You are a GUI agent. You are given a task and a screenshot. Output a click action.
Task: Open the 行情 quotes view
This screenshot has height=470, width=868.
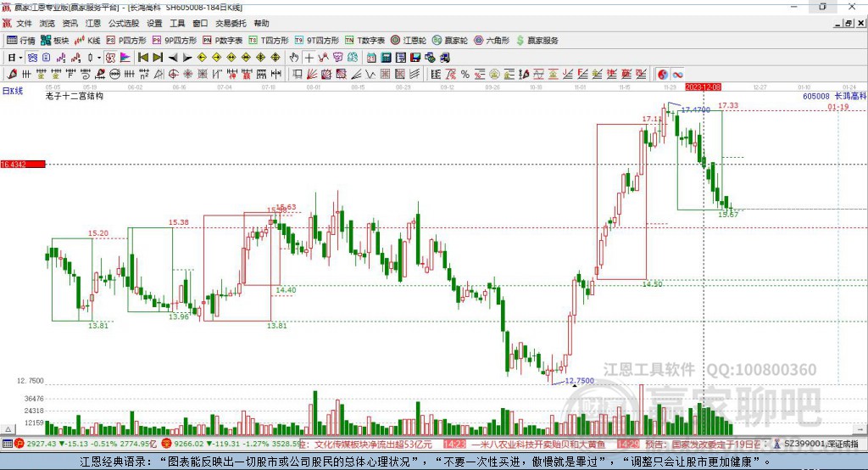[x=21, y=41]
